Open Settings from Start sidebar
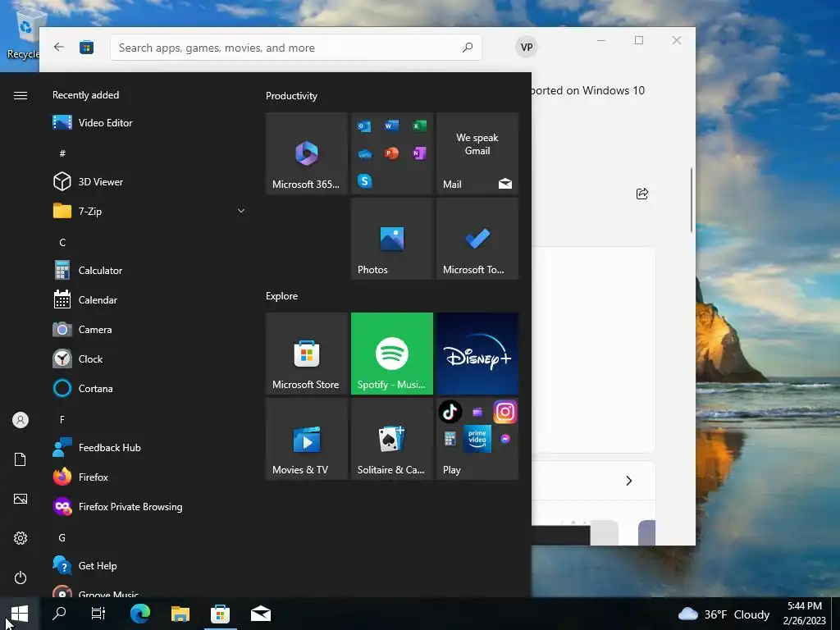840x630 pixels. coord(21,538)
